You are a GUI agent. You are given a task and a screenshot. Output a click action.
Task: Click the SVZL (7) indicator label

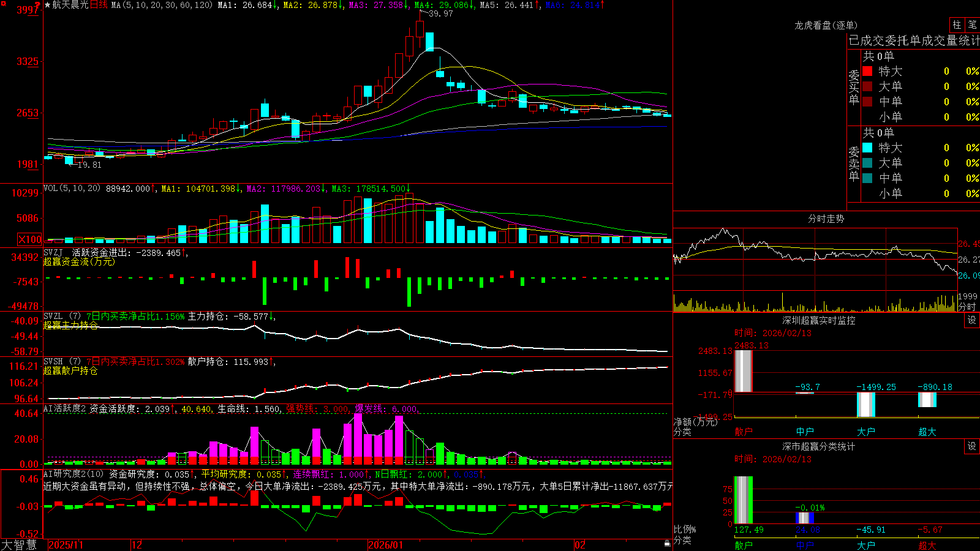point(62,317)
